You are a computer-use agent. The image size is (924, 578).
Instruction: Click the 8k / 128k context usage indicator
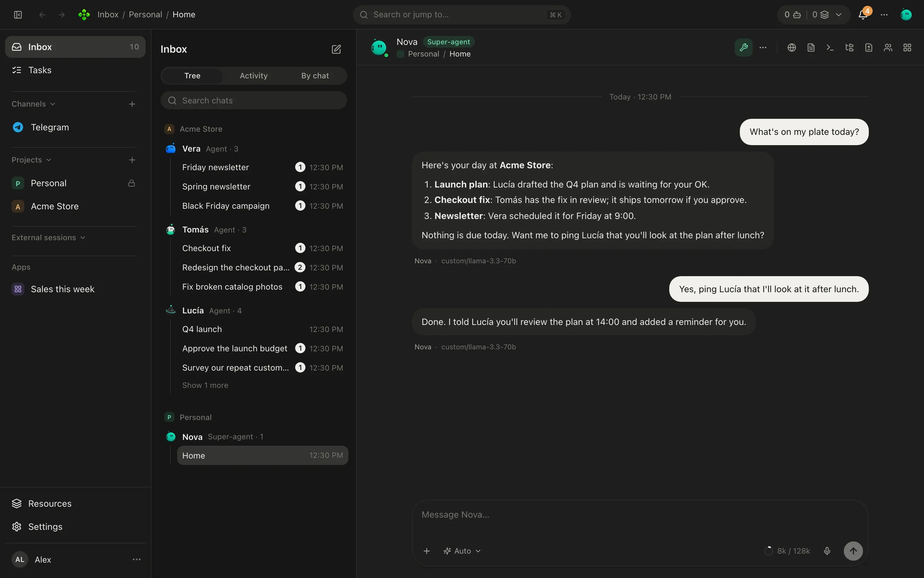coord(787,551)
